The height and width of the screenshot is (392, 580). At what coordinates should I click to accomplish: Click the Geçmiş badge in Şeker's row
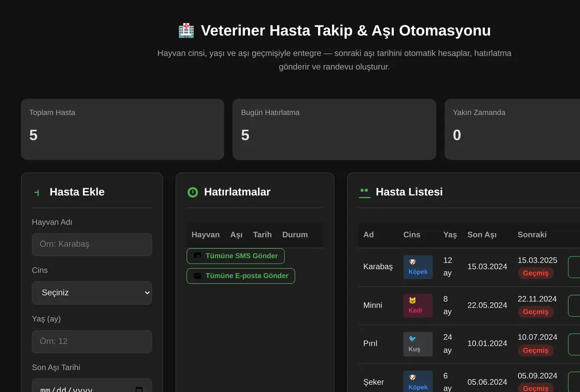pos(536,388)
